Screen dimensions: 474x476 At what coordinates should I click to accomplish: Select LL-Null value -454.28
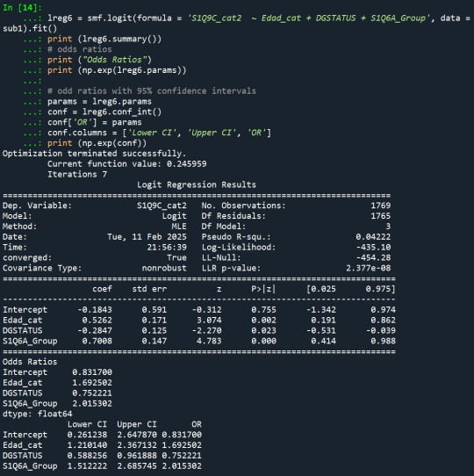click(373, 257)
